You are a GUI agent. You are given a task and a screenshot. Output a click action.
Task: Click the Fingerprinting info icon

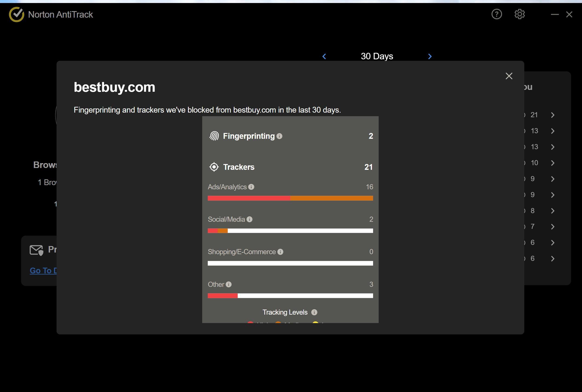coord(279,136)
